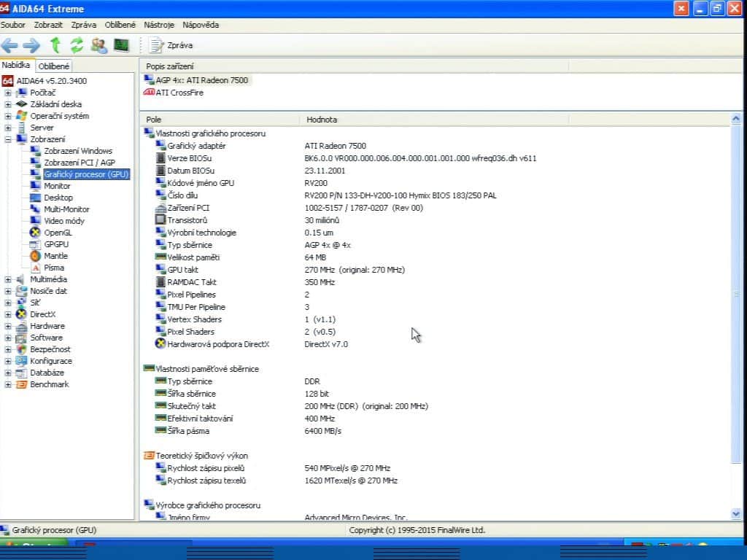The width and height of the screenshot is (747, 560).
Task: Select Video módy in the tree
Action: pos(64,221)
